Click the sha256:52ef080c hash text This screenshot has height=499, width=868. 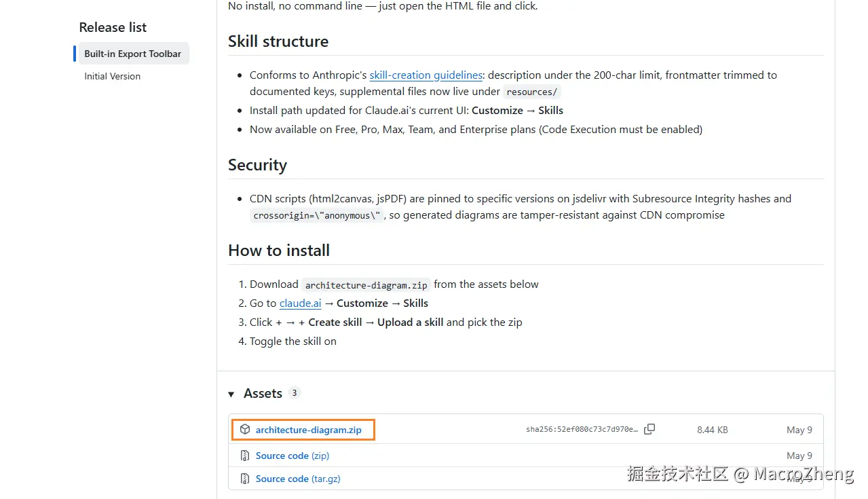coord(582,430)
